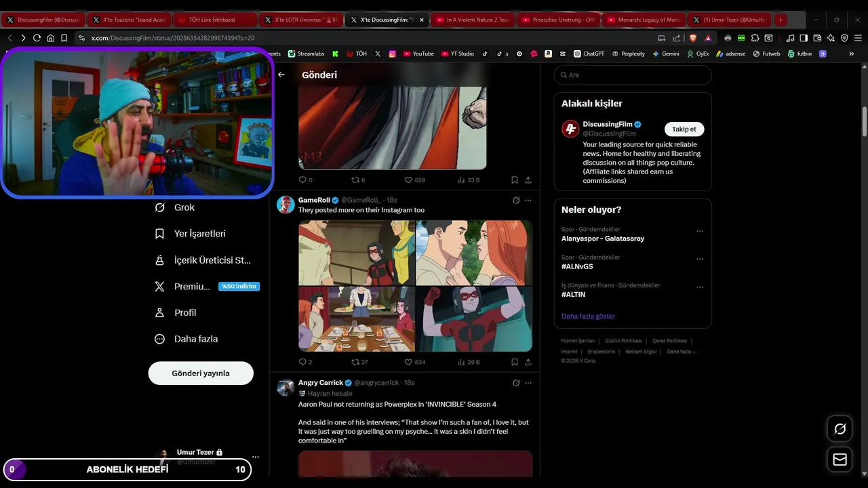Bookmark the top post with 629 likes
Screen dimensions: 868x488
(x=514, y=180)
